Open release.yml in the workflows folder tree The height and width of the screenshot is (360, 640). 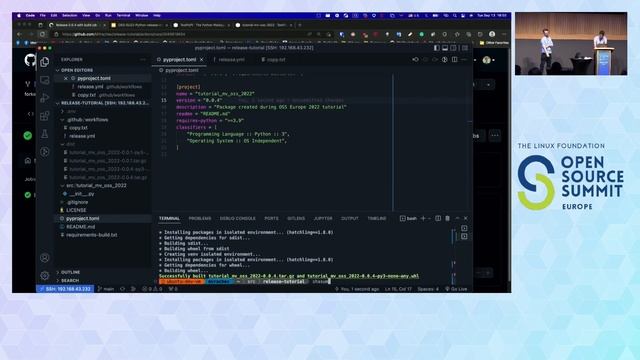[x=82, y=136]
